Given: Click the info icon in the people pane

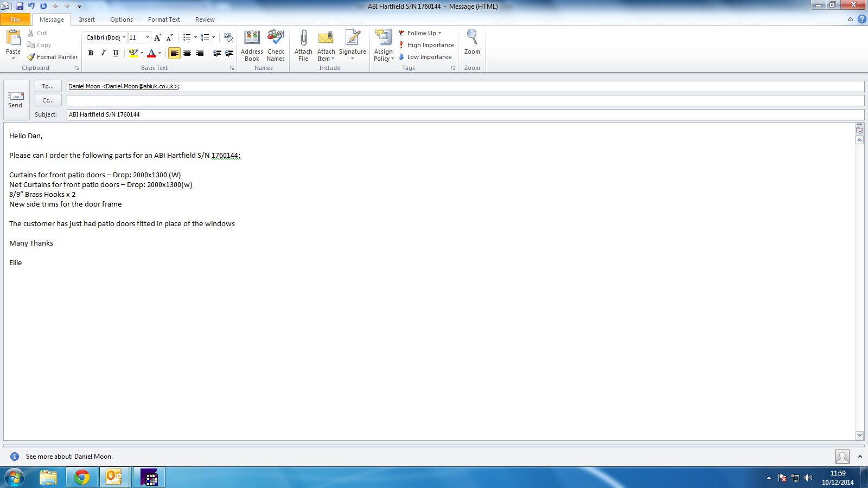Looking at the screenshot, I should [x=15, y=457].
